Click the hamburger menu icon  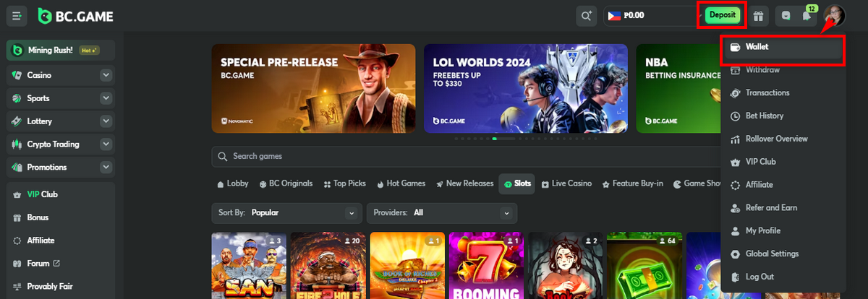pos(17,15)
